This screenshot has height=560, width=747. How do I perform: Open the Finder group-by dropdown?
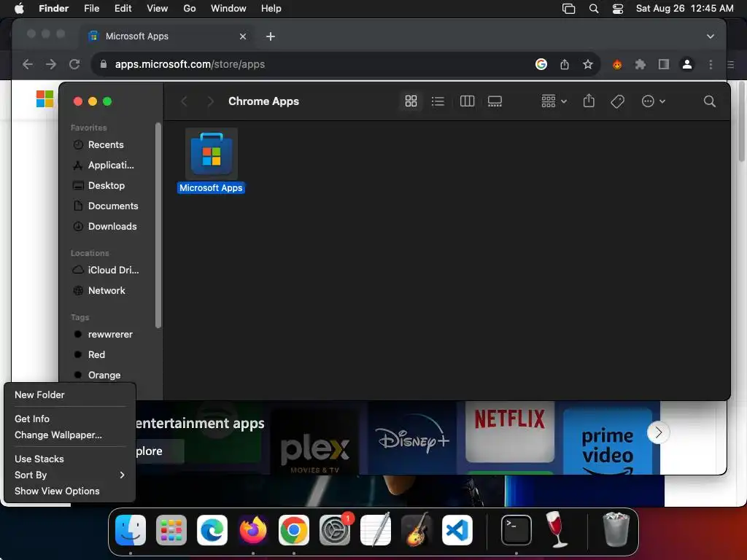554,101
